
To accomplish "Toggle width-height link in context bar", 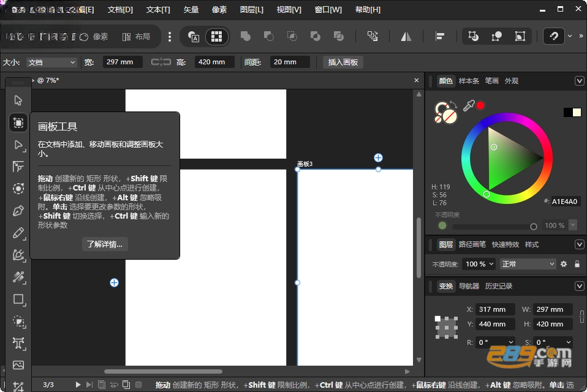I will [x=161, y=62].
